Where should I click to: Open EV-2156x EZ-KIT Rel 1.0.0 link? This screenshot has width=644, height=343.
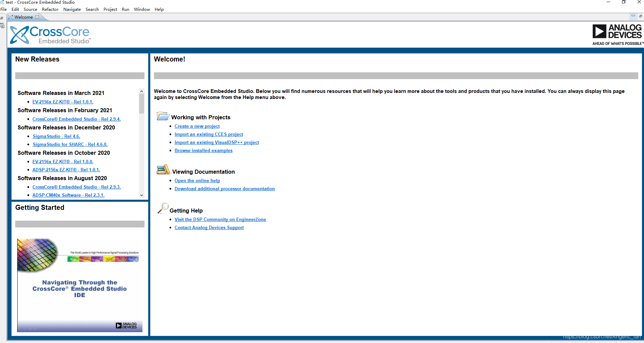(63, 162)
